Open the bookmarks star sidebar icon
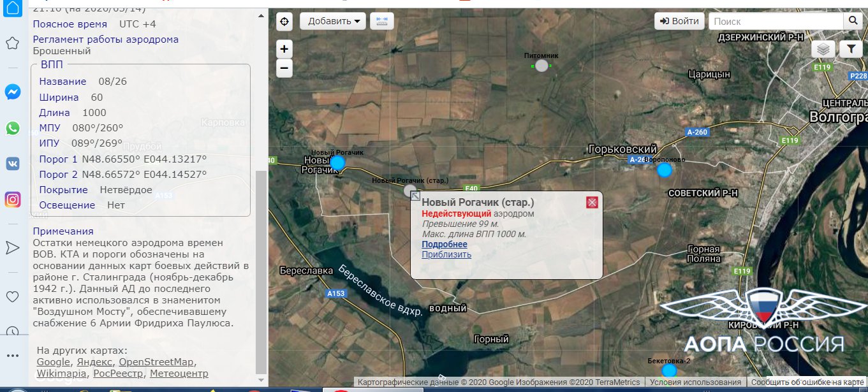Screen dimensions: 868x392 [12, 43]
